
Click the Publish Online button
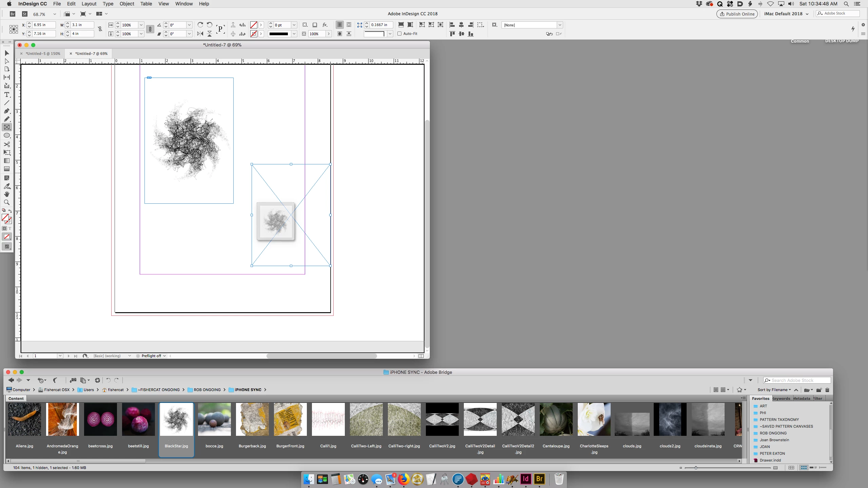737,14
